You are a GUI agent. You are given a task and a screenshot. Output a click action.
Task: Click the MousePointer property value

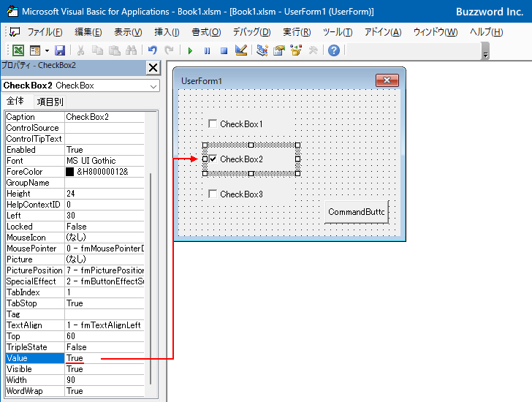click(104, 249)
